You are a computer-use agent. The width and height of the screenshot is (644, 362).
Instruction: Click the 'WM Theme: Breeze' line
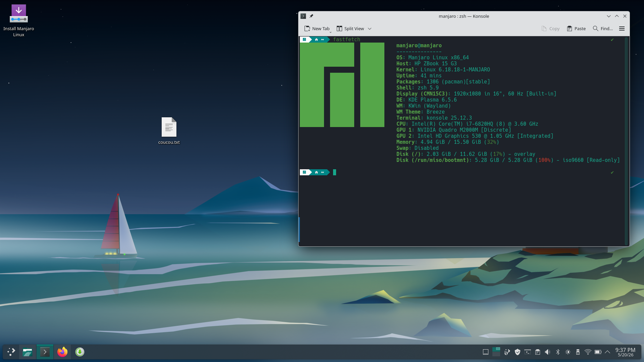click(421, 112)
